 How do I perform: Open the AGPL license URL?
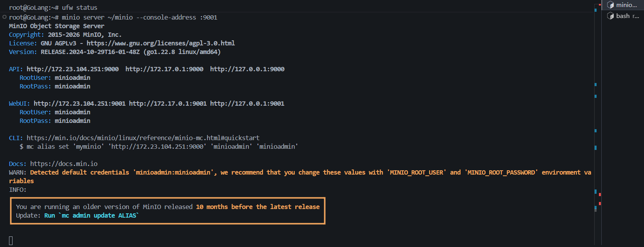click(x=161, y=43)
